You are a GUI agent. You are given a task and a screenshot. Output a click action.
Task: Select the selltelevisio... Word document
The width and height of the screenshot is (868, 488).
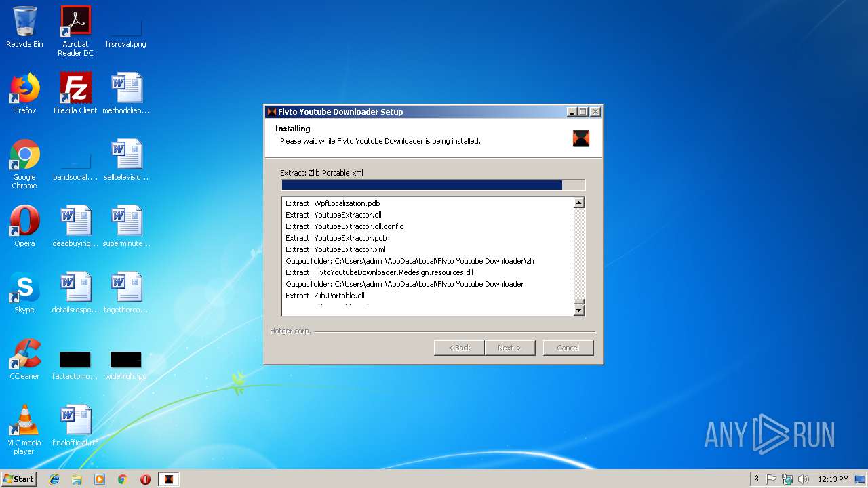[x=126, y=160]
